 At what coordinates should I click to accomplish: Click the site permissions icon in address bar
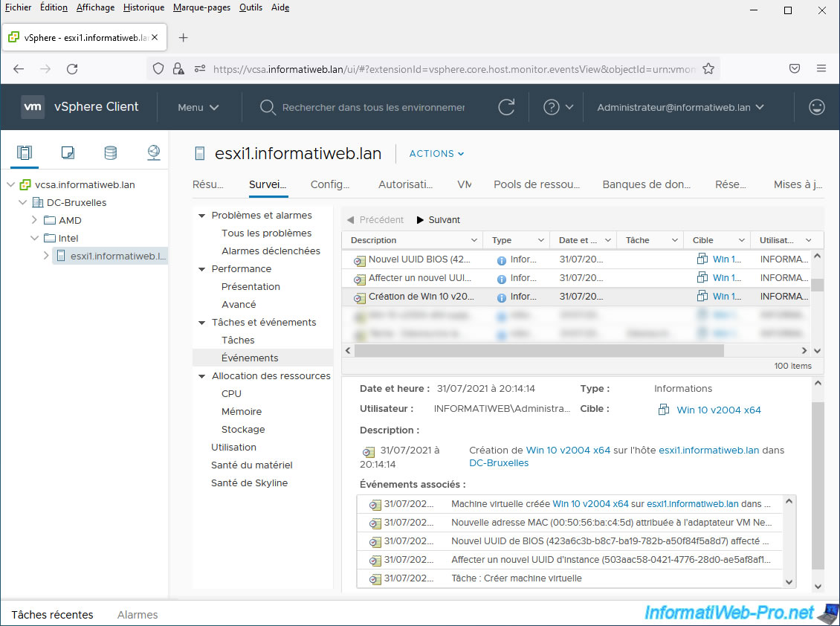click(200, 68)
